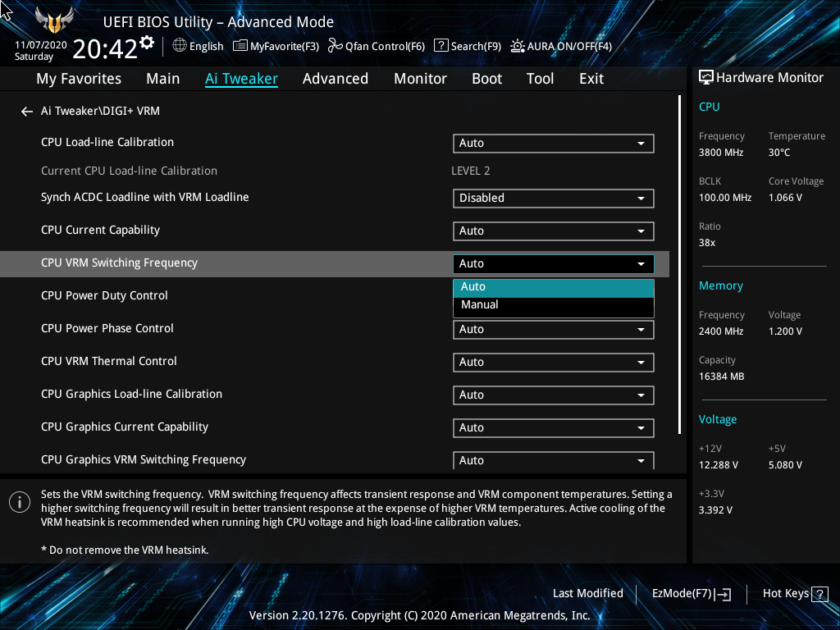Open CPU Graphics Load-line Calibration dropdown
This screenshot has width=840, height=630.
point(554,395)
